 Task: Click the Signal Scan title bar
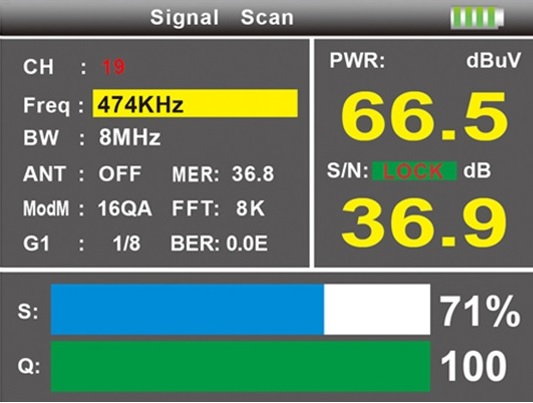tap(222, 18)
